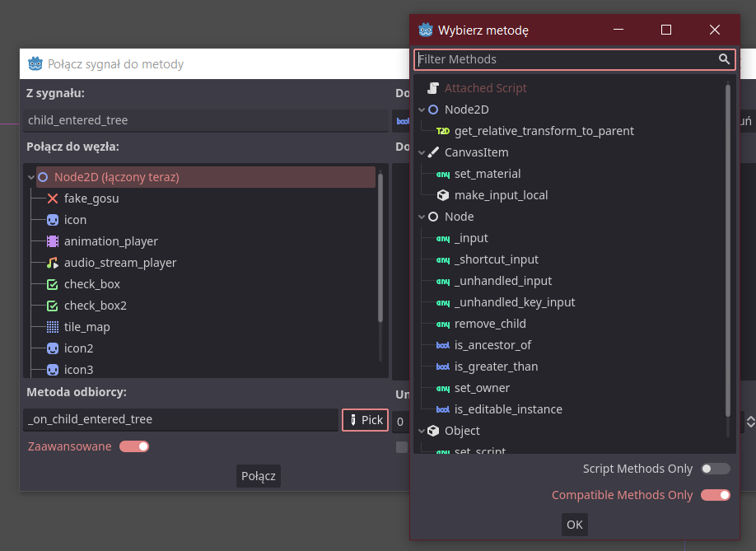756x551 pixels.
Task: Click the Połącz connect button
Action: 259,476
